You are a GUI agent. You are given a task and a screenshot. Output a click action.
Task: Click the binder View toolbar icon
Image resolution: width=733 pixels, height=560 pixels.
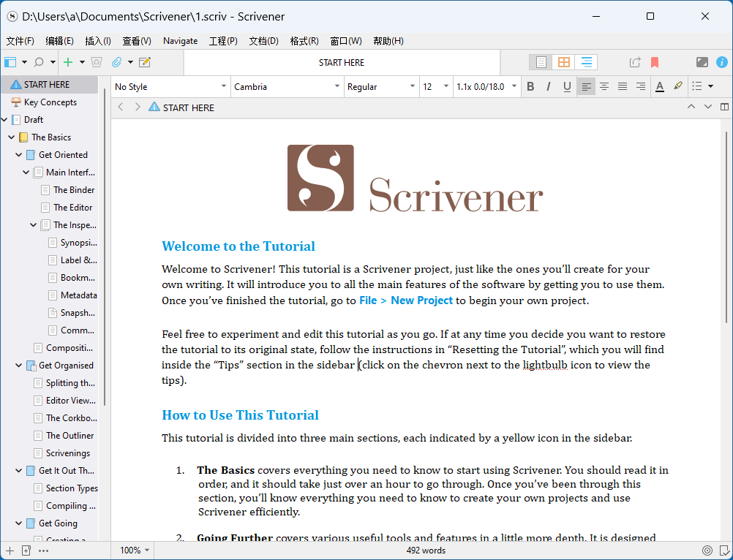(10, 62)
